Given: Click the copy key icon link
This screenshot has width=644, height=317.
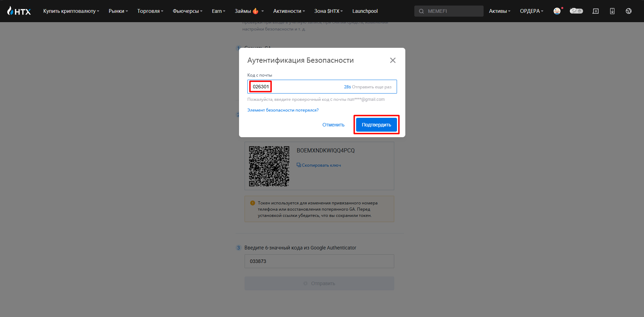Looking at the screenshot, I should pyautogui.click(x=319, y=165).
